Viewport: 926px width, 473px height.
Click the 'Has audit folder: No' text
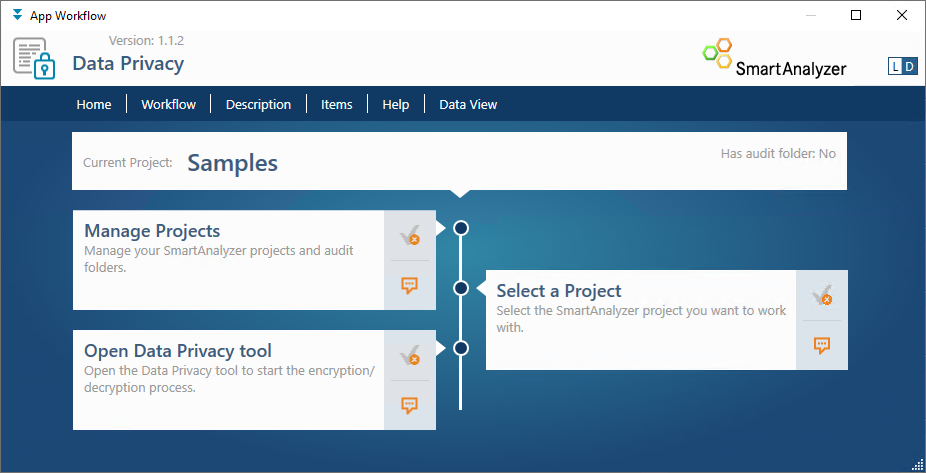point(778,154)
